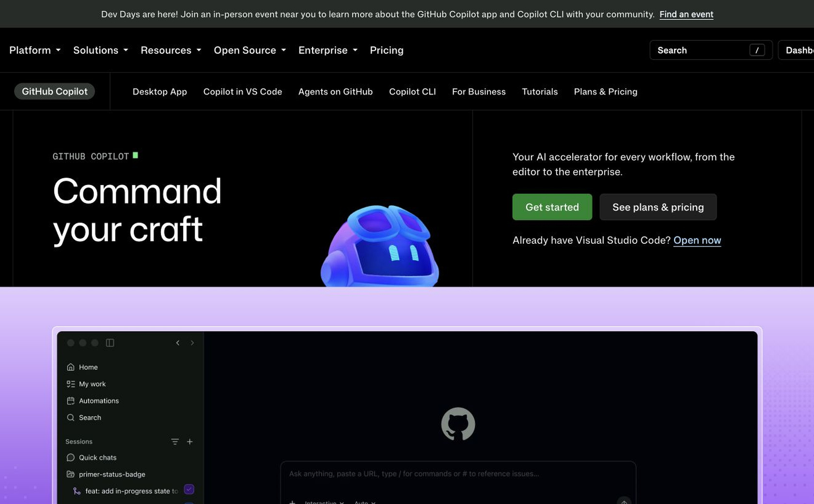
Task: Follow the Open now link
Action: tap(697, 240)
